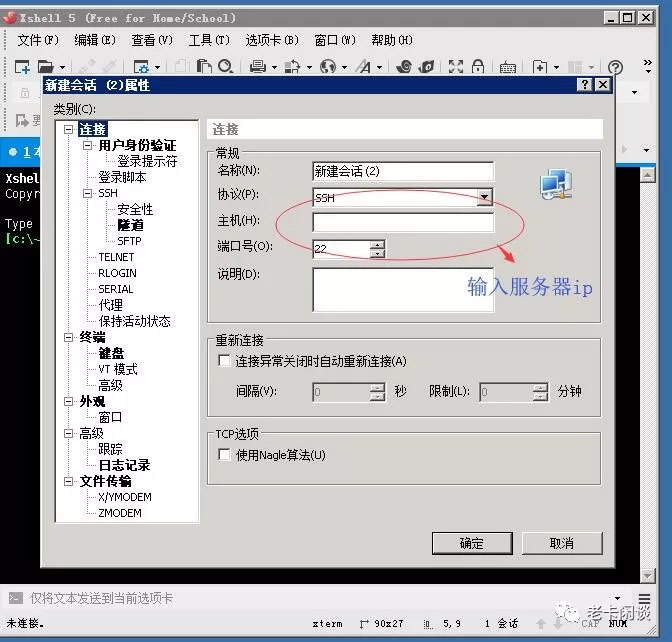
Task: Increase port number with spinner up arrow
Action: point(378,244)
